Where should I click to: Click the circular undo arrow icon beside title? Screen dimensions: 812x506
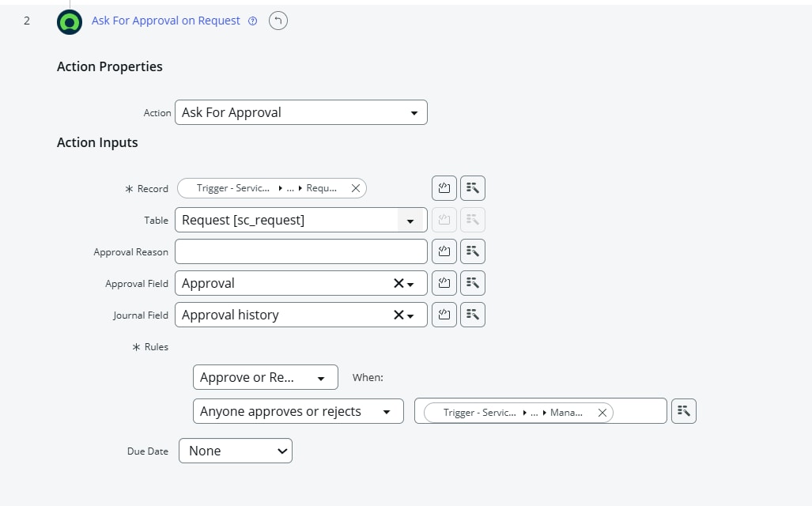(x=278, y=21)
